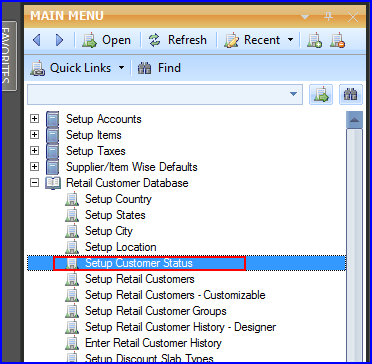Open Main Menu panel options dropdown arrow
The width and height of the screenshot is (372, 364).
click(x=305, y=17)
